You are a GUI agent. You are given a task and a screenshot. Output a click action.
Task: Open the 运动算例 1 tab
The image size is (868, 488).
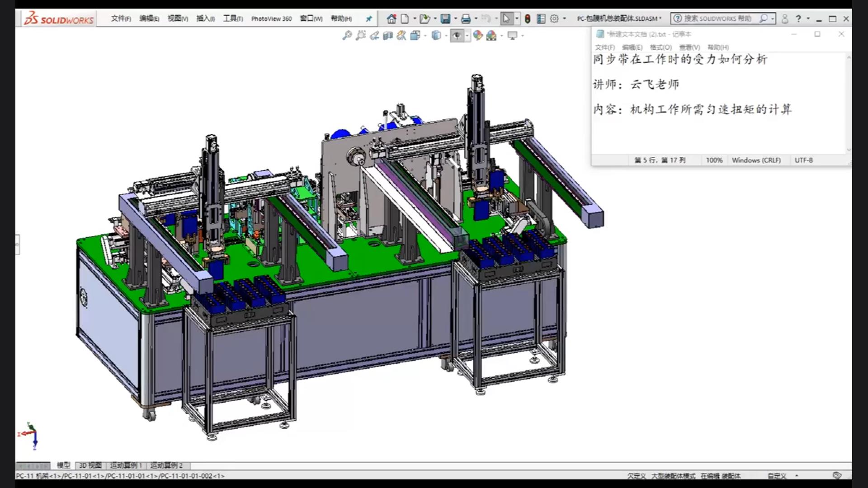click(x=126, y=465)
